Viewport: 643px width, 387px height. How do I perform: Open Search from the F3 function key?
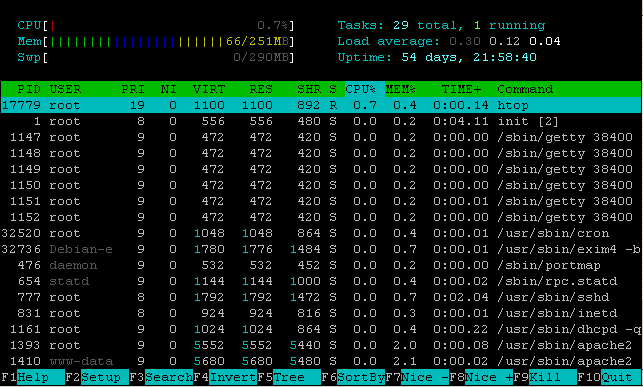161,377
